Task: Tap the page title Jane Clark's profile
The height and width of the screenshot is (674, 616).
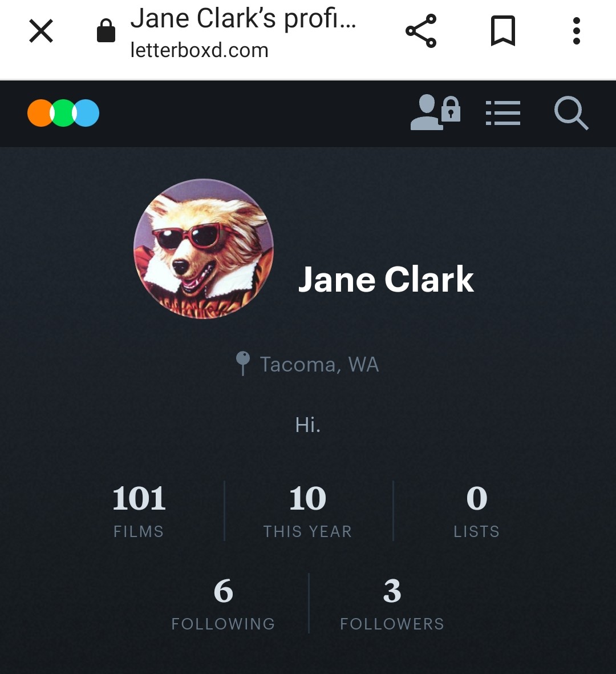Action: pyautogui.click(x=244, y=19)
